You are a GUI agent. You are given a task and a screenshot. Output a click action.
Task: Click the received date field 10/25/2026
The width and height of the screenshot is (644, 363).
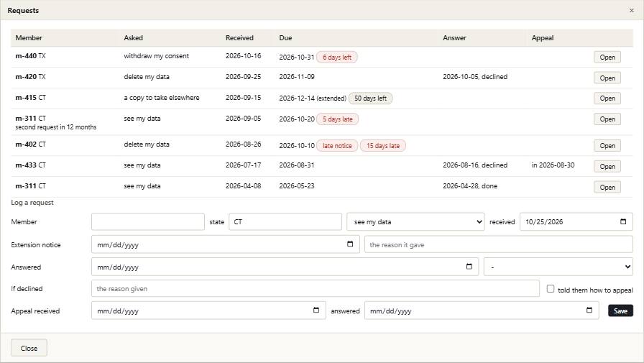pyautogui.click(x=576, y=221)
